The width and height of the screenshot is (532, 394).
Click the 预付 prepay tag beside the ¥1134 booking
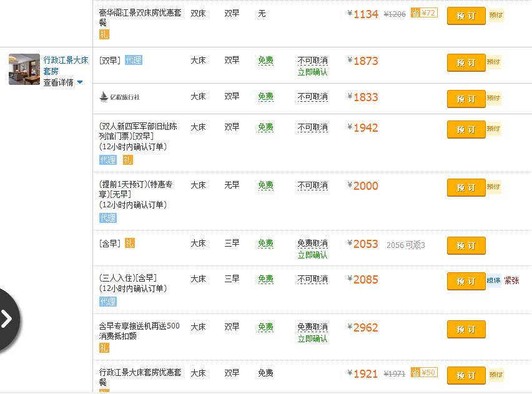point(495,16)
